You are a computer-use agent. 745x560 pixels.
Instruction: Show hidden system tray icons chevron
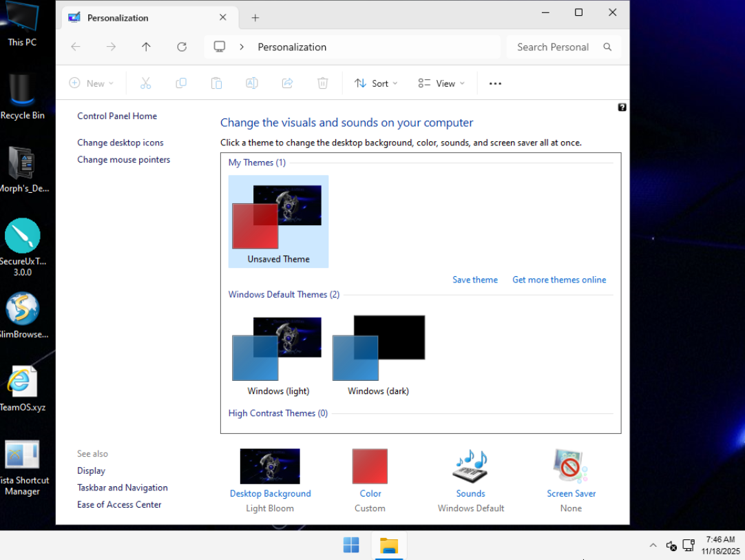[x=653, y=545]
